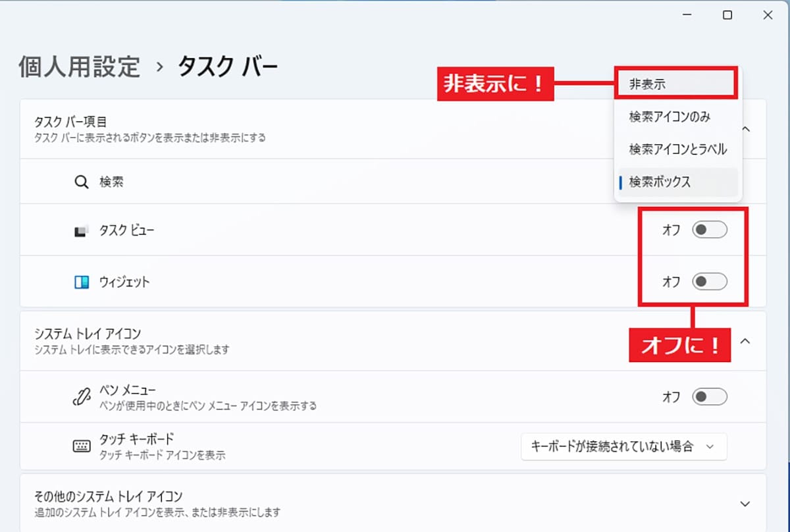This screenshot has height=532, width=790.
Task: Click the Pen Menu icon
Action: click(80, 396)
